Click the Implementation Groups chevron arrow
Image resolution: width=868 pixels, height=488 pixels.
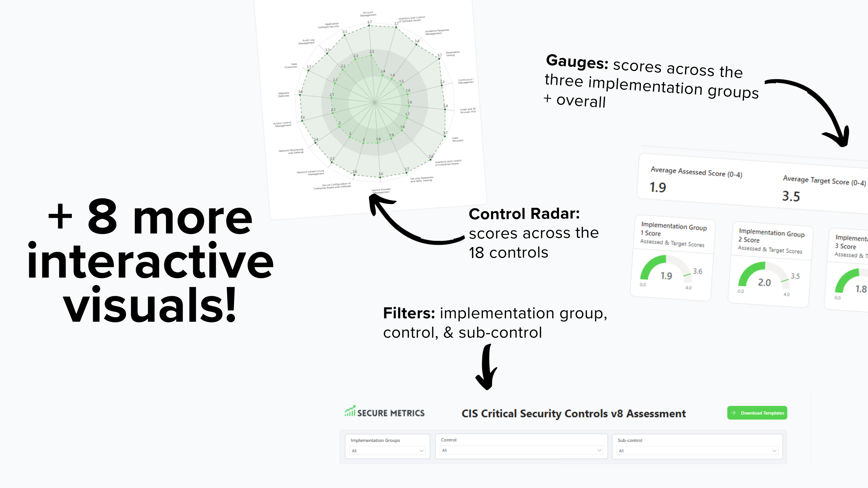coord(421,450)
